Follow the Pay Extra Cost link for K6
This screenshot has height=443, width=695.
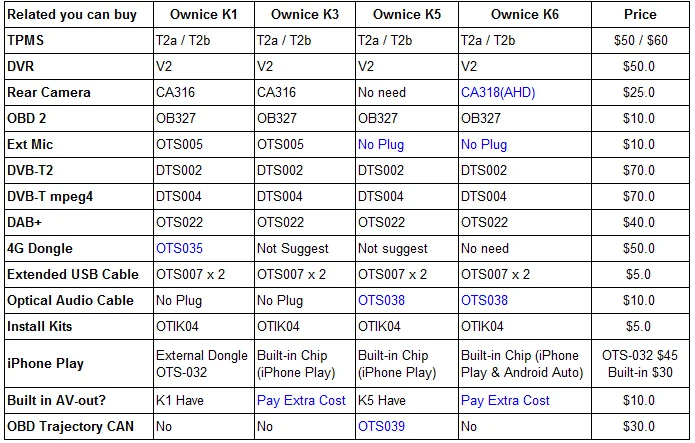coord(505,400)
